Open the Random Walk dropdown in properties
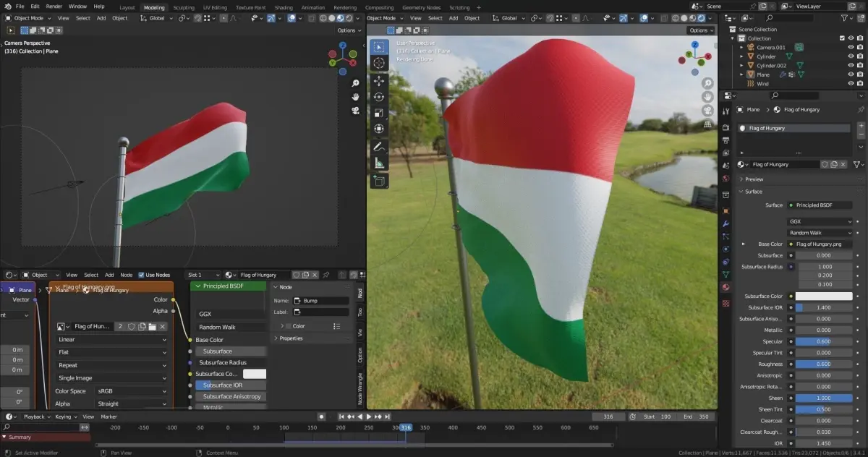The height and width of the screenshot is (457, 868). [821, 233]
